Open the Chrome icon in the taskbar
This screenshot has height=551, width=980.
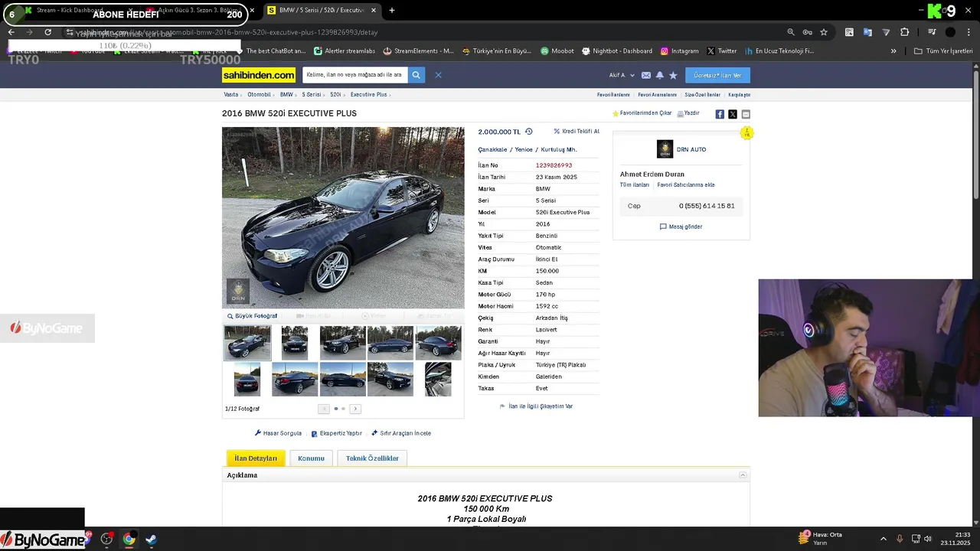click(129, 540)
